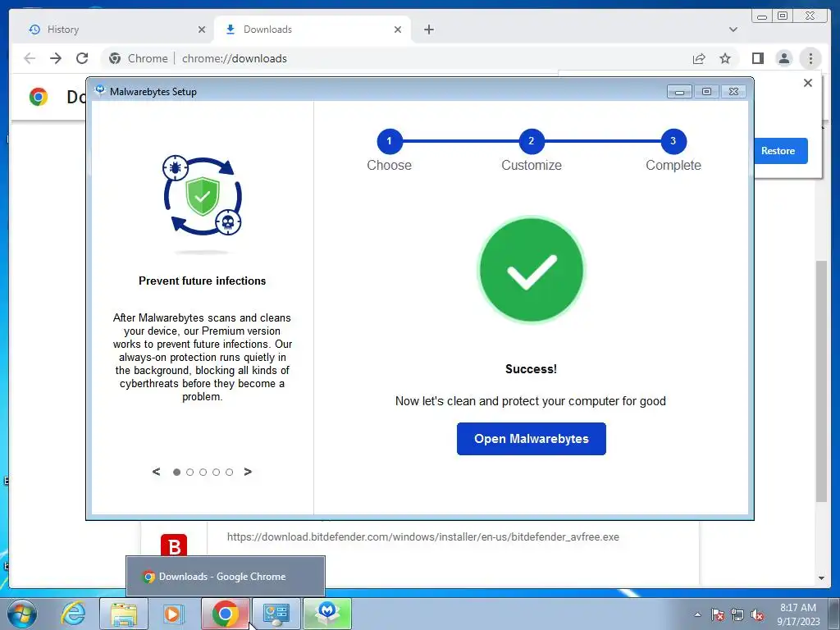Close the Downloads tab
Screen dimensions: 840x630
click(x=398, y=30)
